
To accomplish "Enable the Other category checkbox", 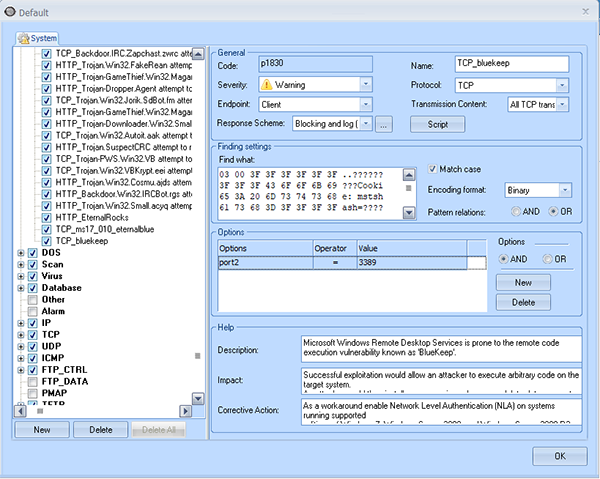I will click(x=33, y=300).
